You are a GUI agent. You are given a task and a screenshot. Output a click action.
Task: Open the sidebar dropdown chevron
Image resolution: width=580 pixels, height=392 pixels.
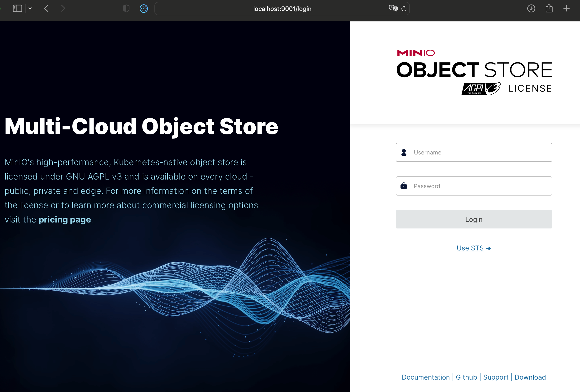(30, 9)
